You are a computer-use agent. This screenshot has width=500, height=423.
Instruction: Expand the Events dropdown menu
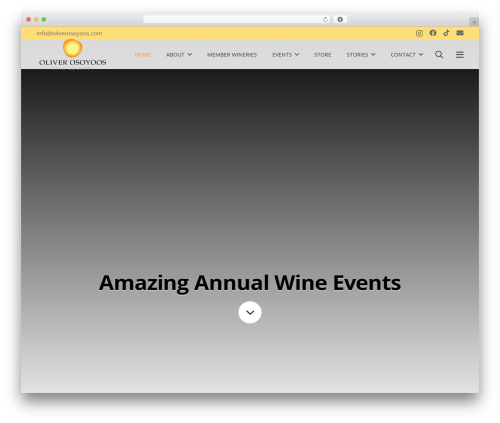pyautogui.click(x=286, y=55)
